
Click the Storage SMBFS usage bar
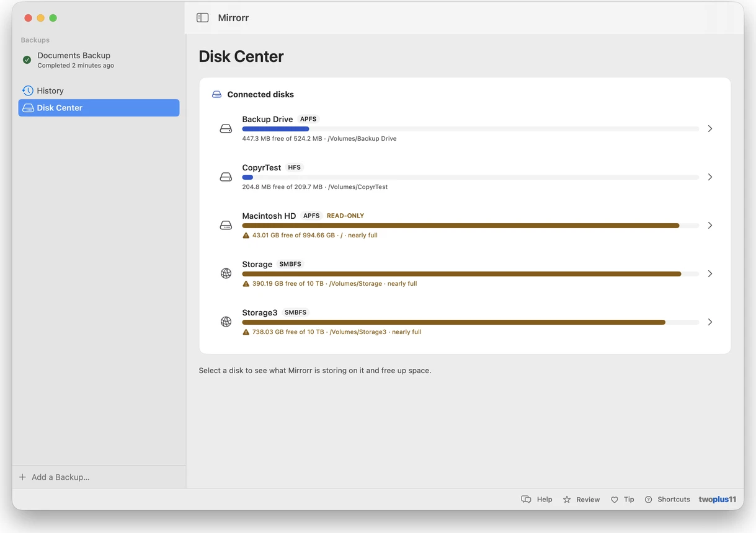pyautogui.click(x=471, y=274)
